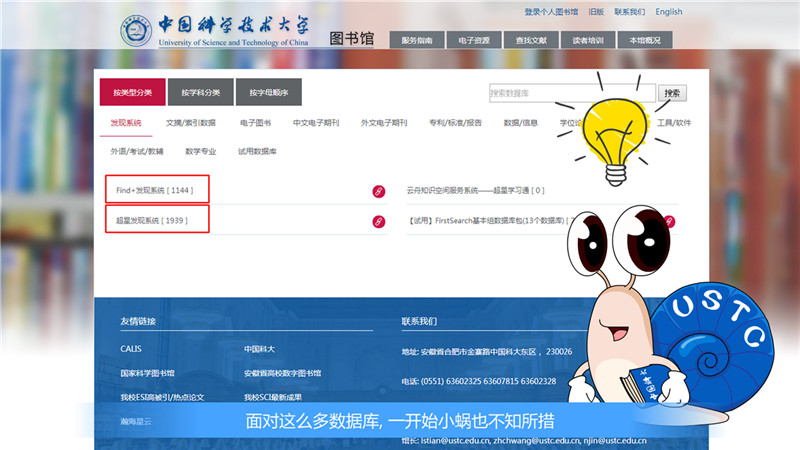
Task: Open the 国家科学图书馆 footer link
Action: (147, 373)
